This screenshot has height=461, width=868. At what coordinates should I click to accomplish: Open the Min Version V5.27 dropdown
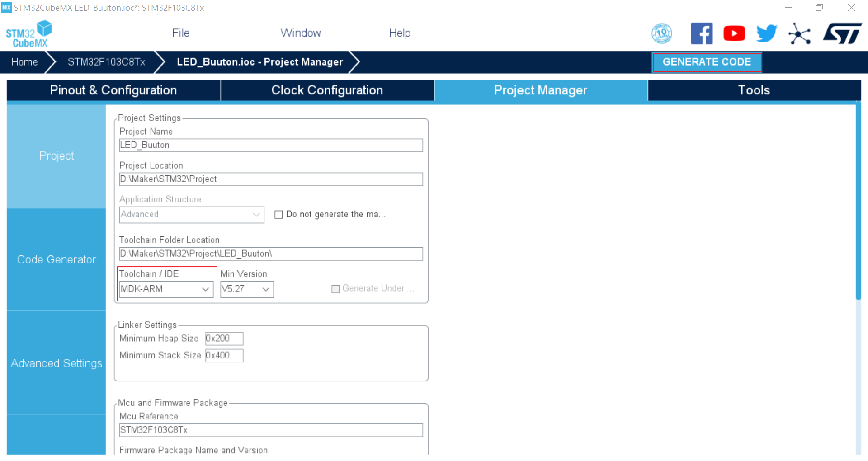point(247,289)
